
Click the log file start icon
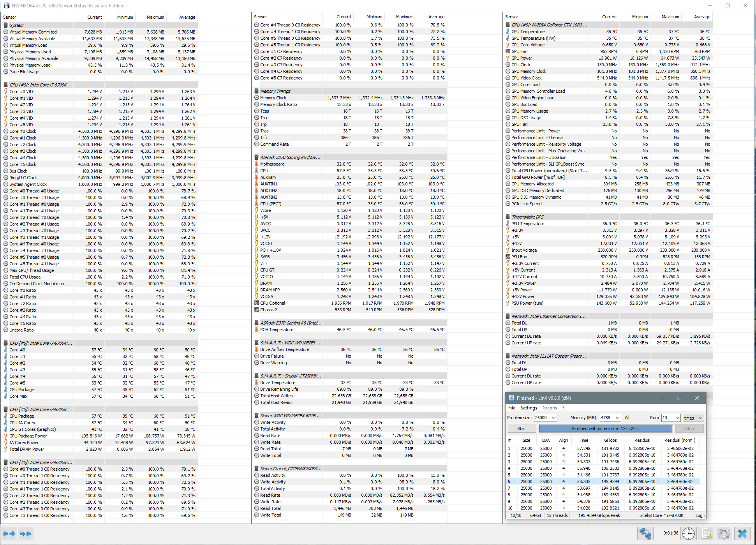[707, 533]
